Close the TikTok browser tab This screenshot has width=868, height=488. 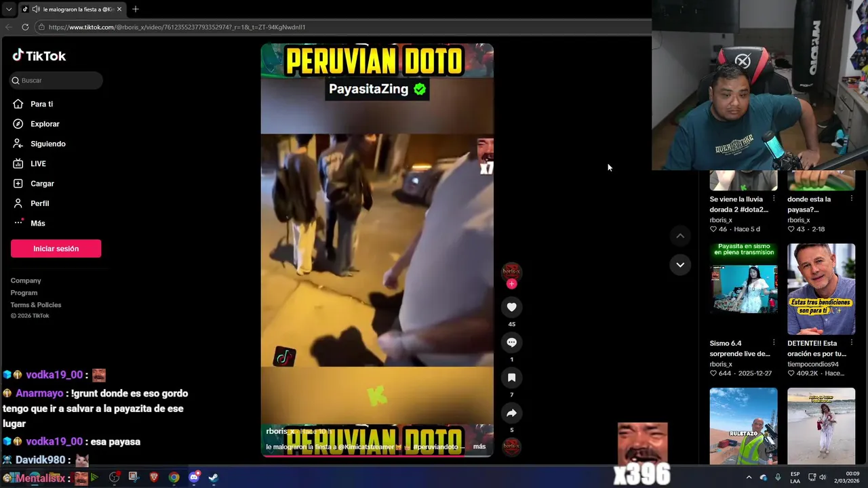coord(119,9)
